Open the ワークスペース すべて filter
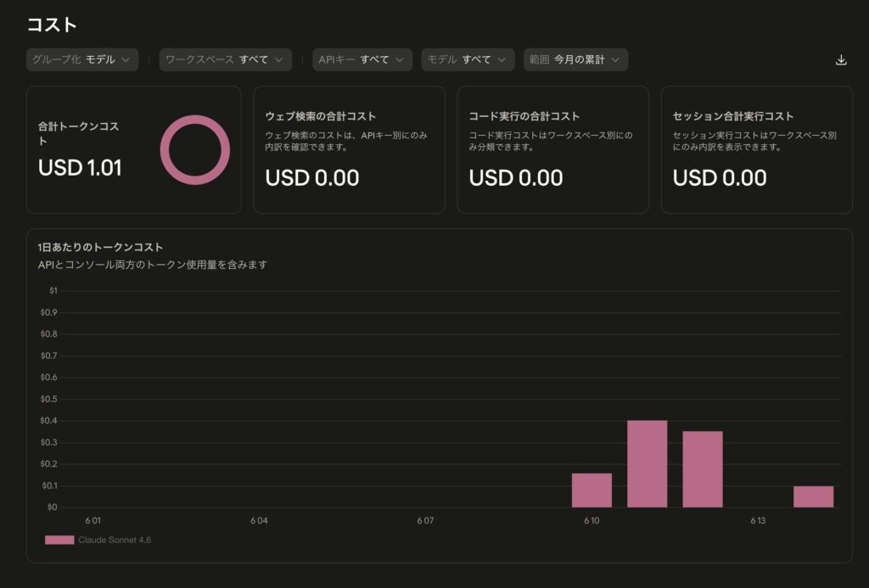869x588 pixels. pyautogui.click(x=226, y=60)
